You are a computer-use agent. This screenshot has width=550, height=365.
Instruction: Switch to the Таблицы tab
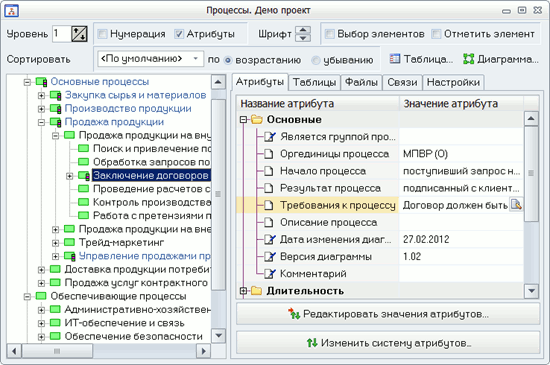314,82
